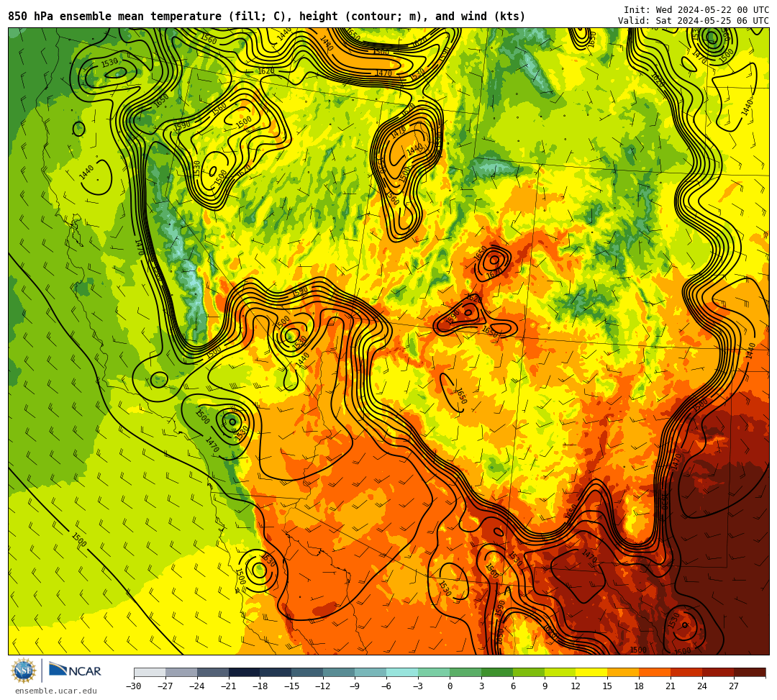
Task: Pick the colorbar swatch between −21 and −18
Action: point(245,672)
